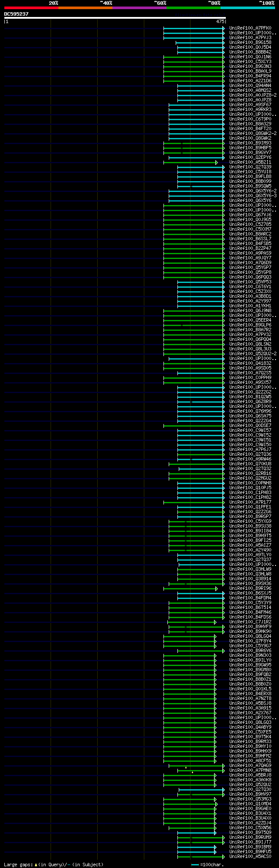The width and height of the screenshot is (279, 868).
Task: Select hit label UniRef100_Q8GWK2-2
Action: point(253,134)
